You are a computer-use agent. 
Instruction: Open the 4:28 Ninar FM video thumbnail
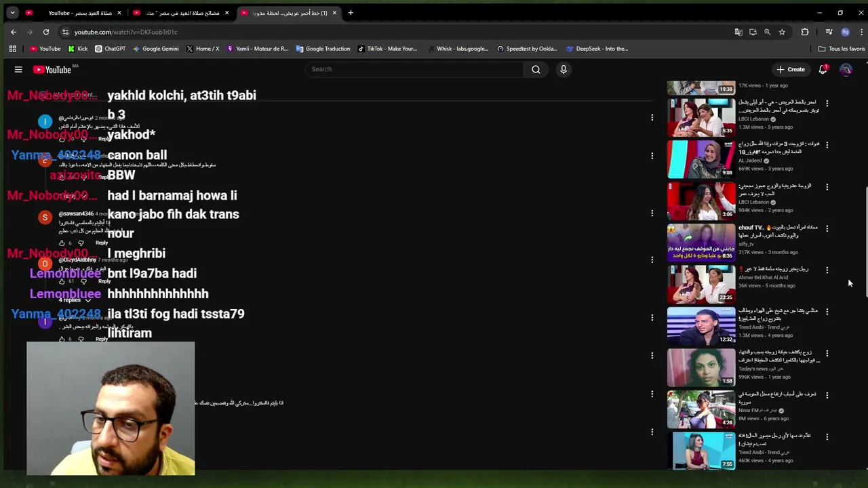coord(701,409)
